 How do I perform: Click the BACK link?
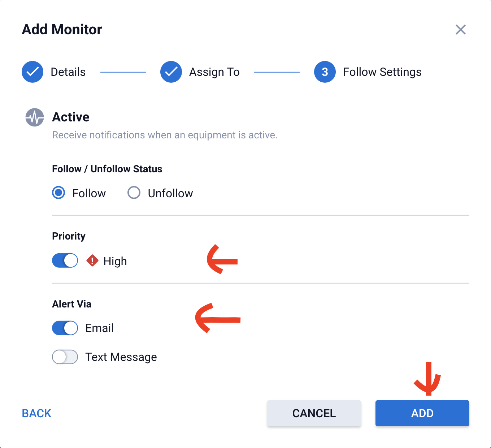point(37,413)
